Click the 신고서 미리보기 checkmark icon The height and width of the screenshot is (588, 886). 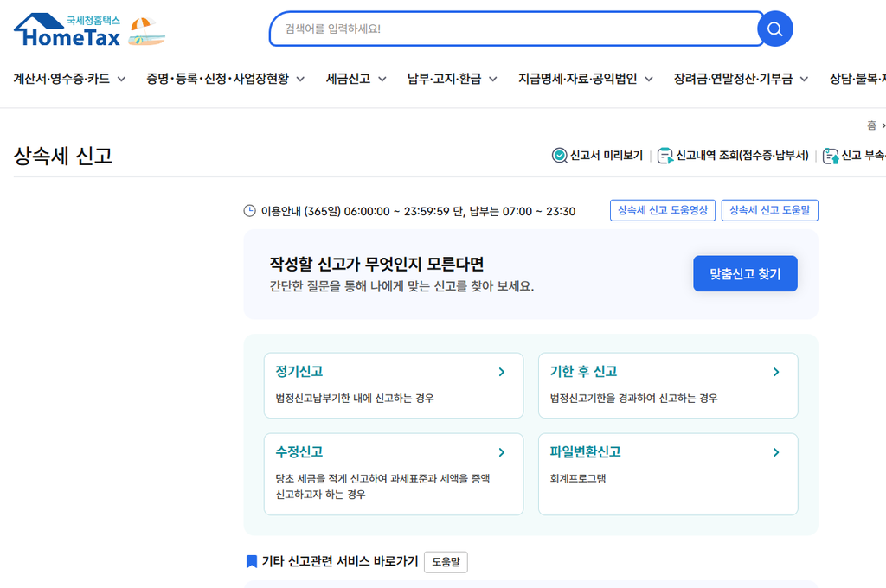[560, 156]
